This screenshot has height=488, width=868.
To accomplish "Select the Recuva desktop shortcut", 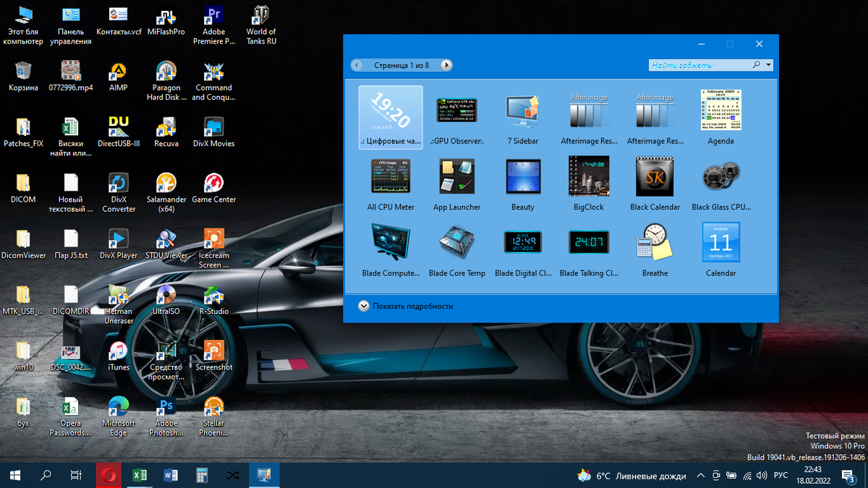I will click(166, 132).
